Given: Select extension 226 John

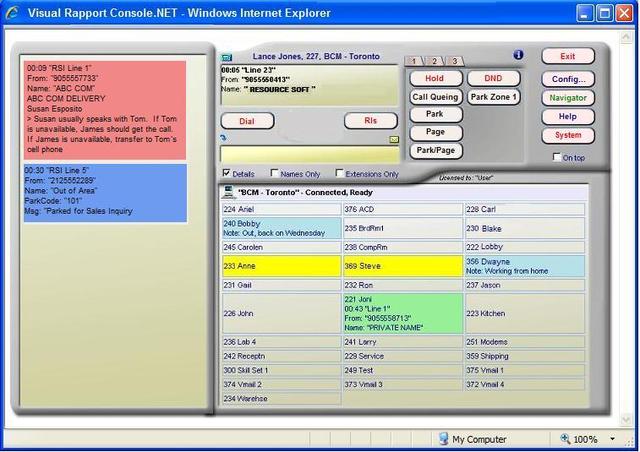Looking at the screenshot, I should tap(282, 314).
